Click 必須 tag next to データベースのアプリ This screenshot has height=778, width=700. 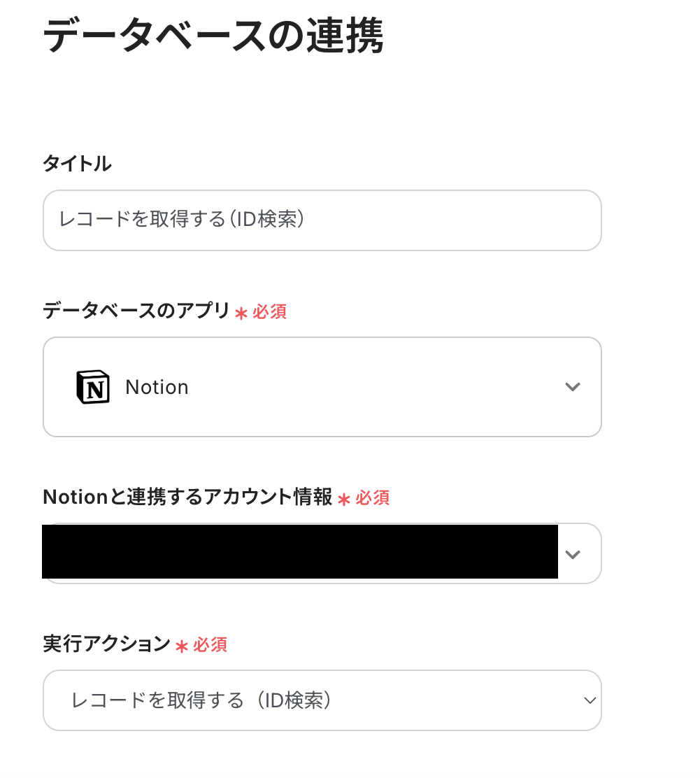[x=270, y=311]
